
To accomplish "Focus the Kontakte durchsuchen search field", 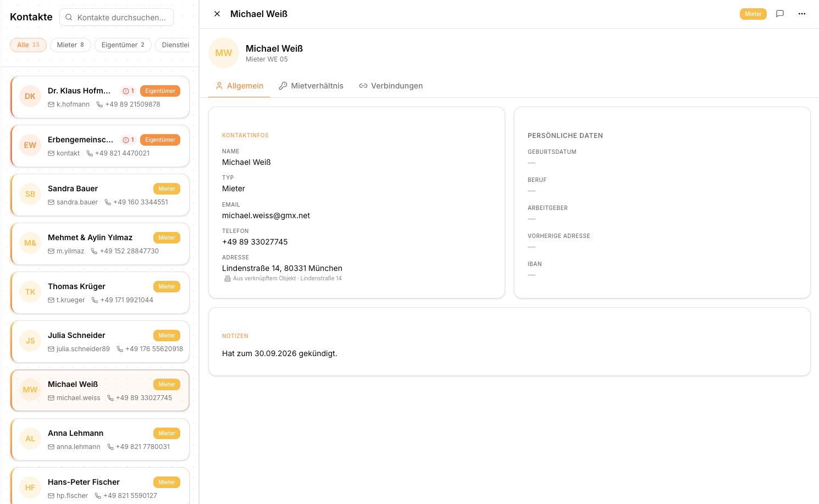I will click(x=117, y=17).
